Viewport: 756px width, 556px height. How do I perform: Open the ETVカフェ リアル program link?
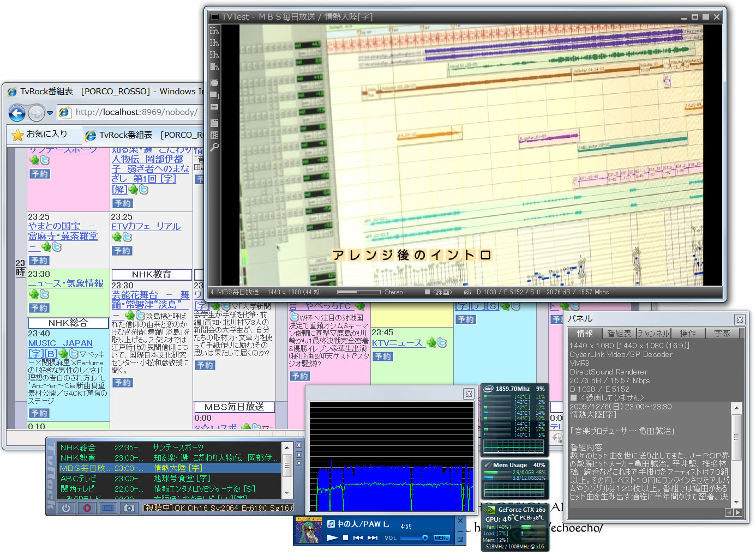pyautogui.click(x=146, y=226)
